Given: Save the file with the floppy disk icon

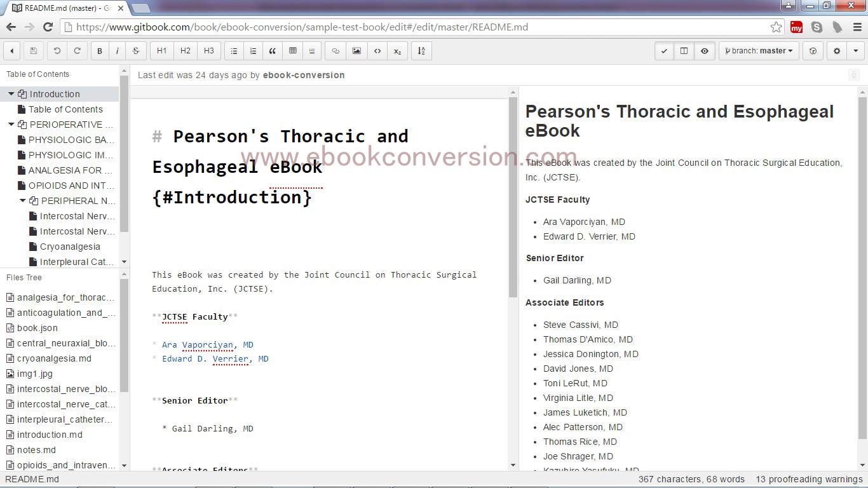Looking at the screenshot, I should tap(34, 51).
